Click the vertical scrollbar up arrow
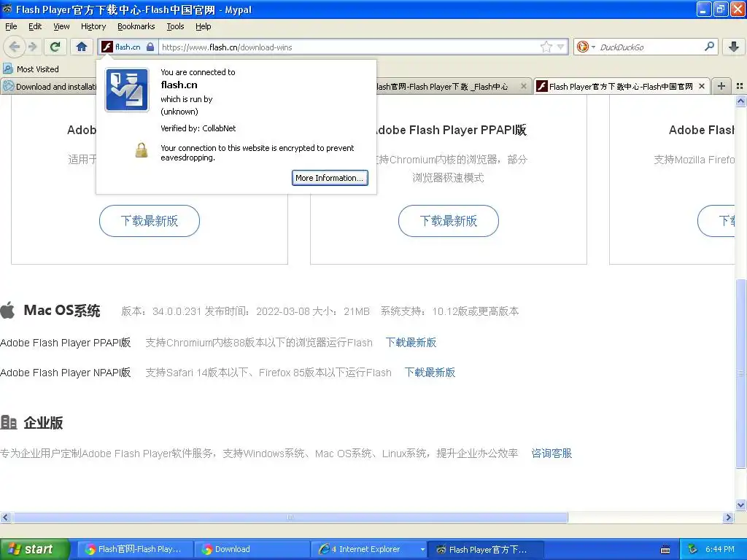This screenshot has height=560, width=747. point(741,101)
